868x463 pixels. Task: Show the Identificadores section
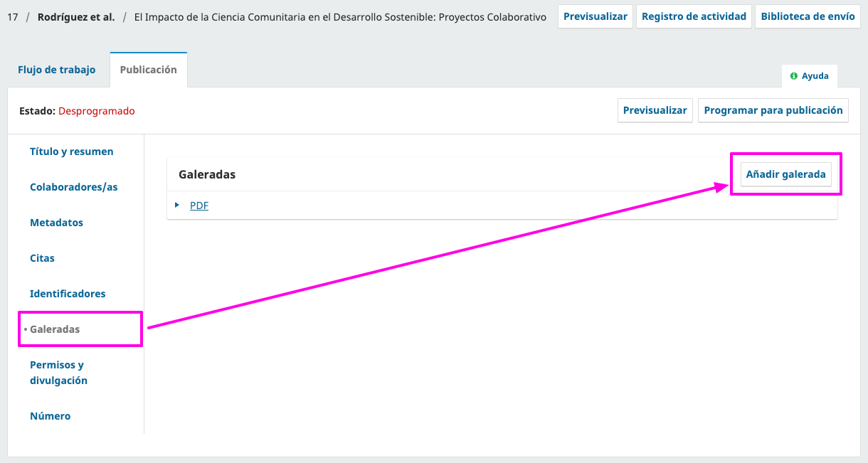click(68, 294)
